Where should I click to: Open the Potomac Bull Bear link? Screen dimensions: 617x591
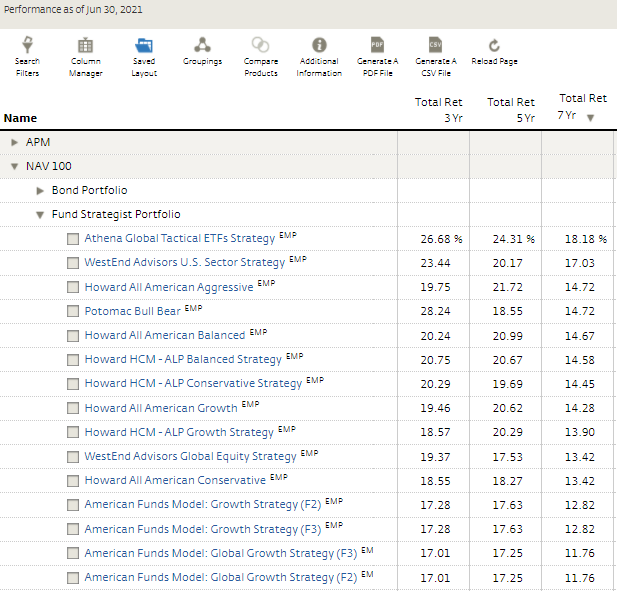133,311
